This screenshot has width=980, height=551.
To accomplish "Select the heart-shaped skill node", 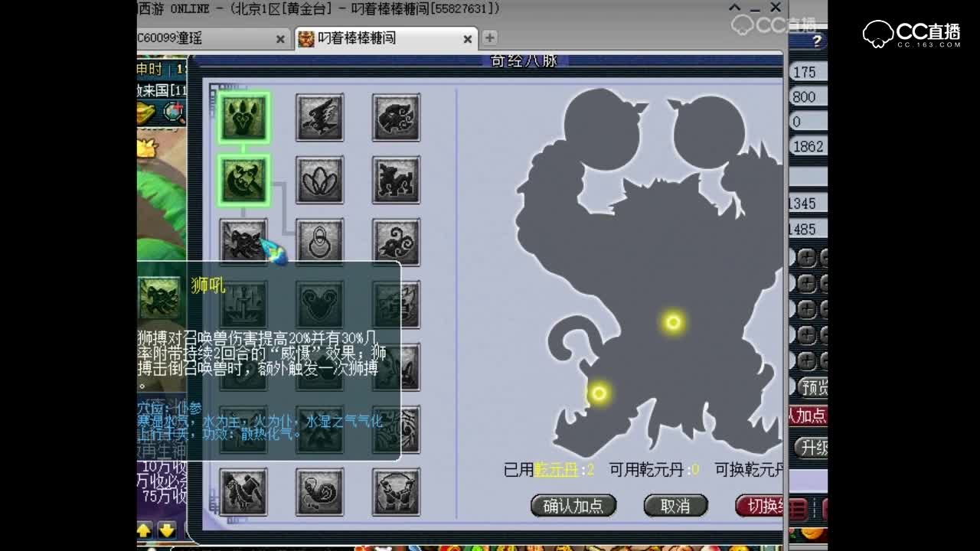I will (x=320, y=304).
